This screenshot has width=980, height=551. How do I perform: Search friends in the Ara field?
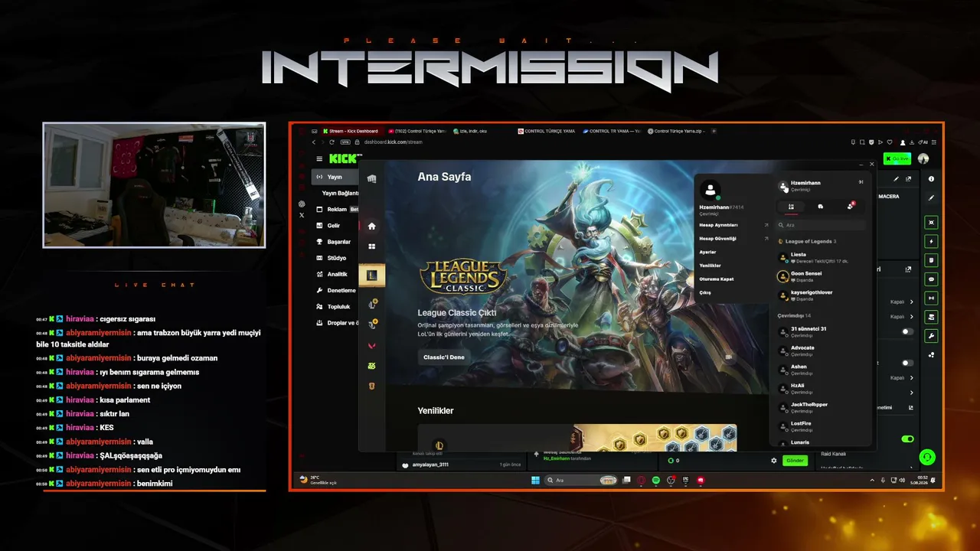821,225
